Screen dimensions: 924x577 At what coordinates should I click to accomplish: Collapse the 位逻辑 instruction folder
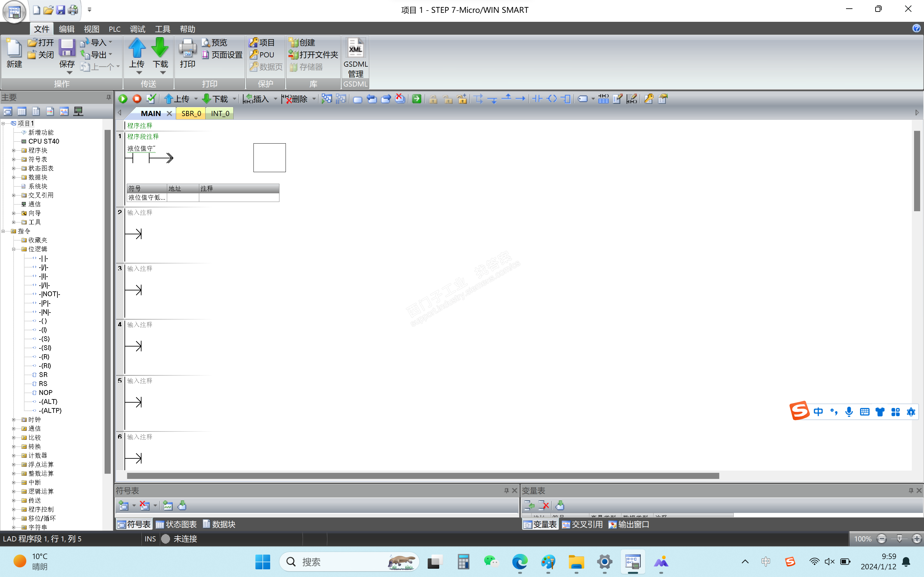coord(14,249)
